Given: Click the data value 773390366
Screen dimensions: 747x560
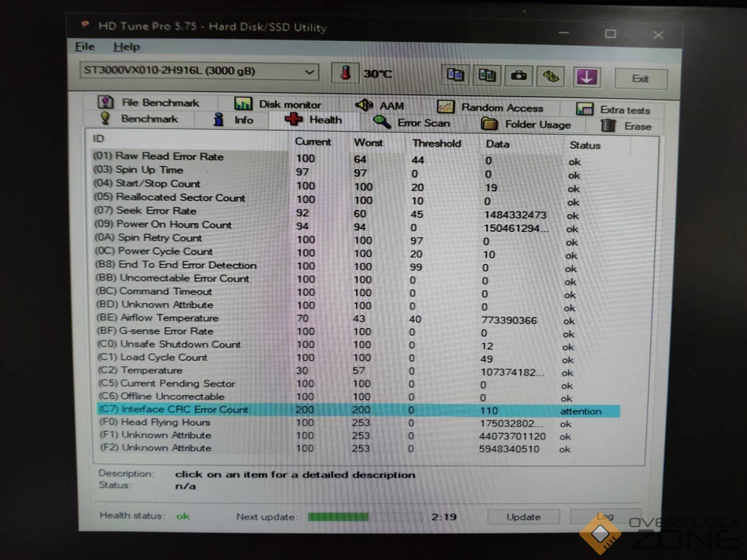Looking at the screenshot, I should 509,320.
